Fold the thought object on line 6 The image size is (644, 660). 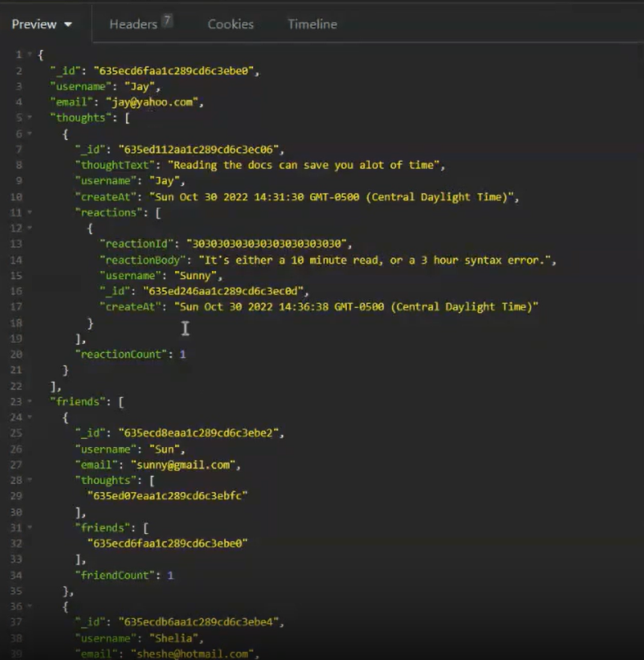(30, 133)
